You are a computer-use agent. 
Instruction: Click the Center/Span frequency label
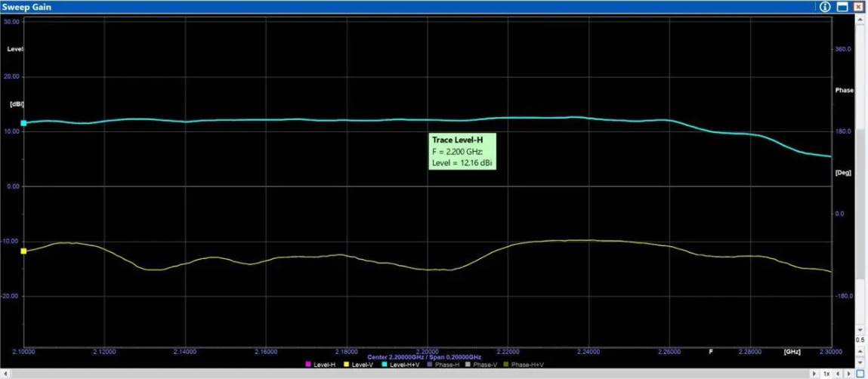pos(424,356)
